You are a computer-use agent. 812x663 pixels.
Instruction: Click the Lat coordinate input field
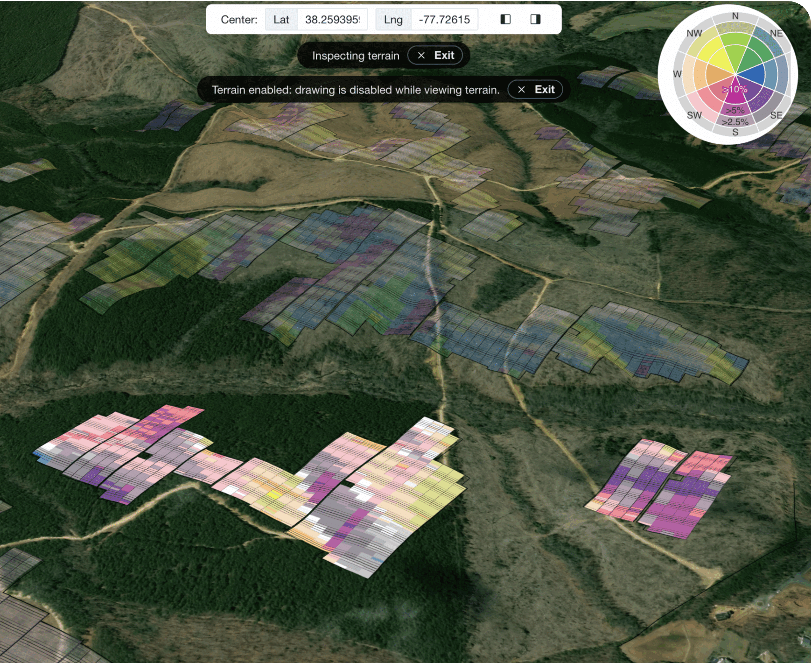[332, 20]
